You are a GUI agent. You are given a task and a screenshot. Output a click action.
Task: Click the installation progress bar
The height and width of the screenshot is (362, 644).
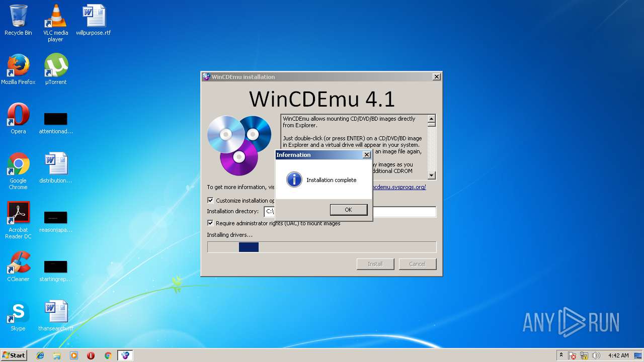321,247
